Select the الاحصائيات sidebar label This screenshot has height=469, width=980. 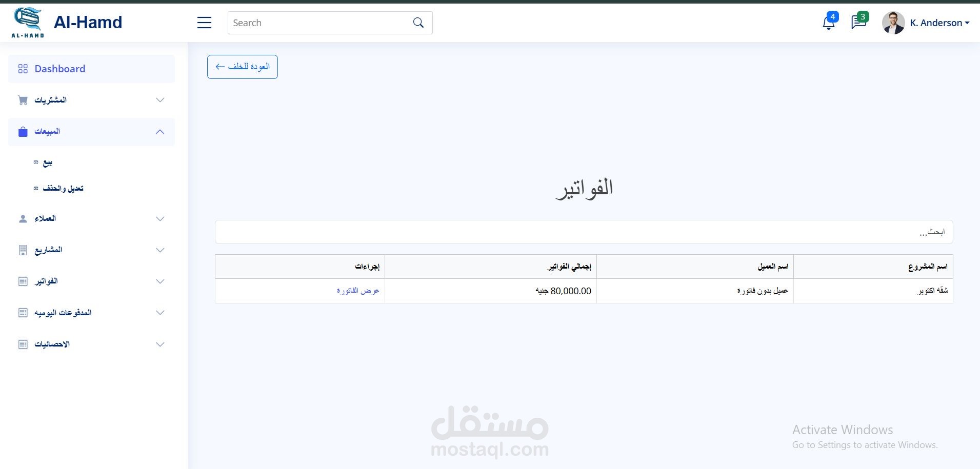[x=52, y=344]
